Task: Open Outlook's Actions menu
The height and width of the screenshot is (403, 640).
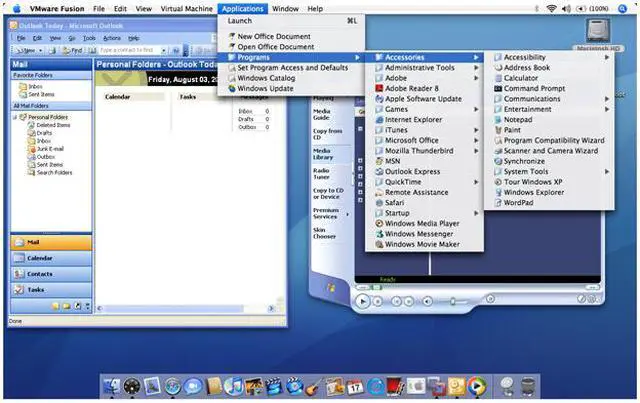Action: pyautogui.click(x=111, y=38)
